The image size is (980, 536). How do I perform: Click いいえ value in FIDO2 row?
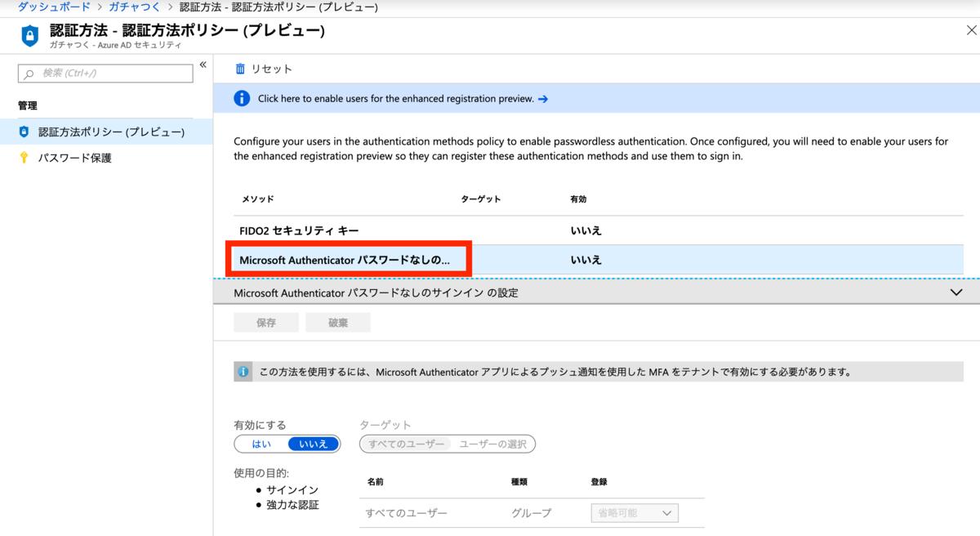586,231
